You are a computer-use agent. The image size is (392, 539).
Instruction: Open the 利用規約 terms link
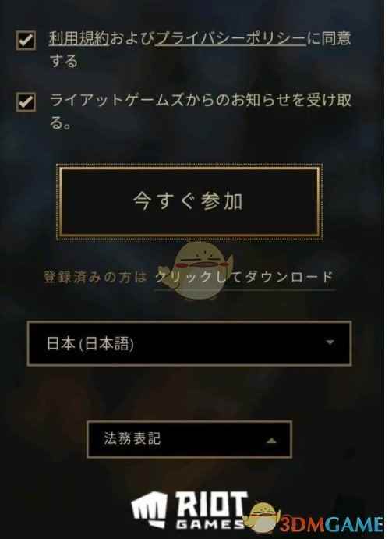pyautogui.click(x=79, y=38)
